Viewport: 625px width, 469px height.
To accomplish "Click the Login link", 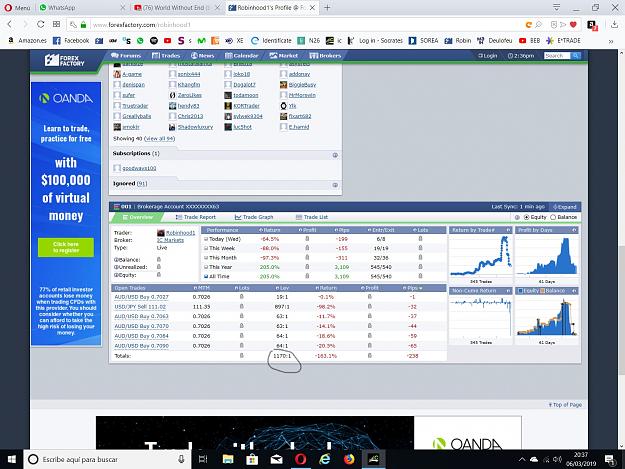I will point(488,56).
